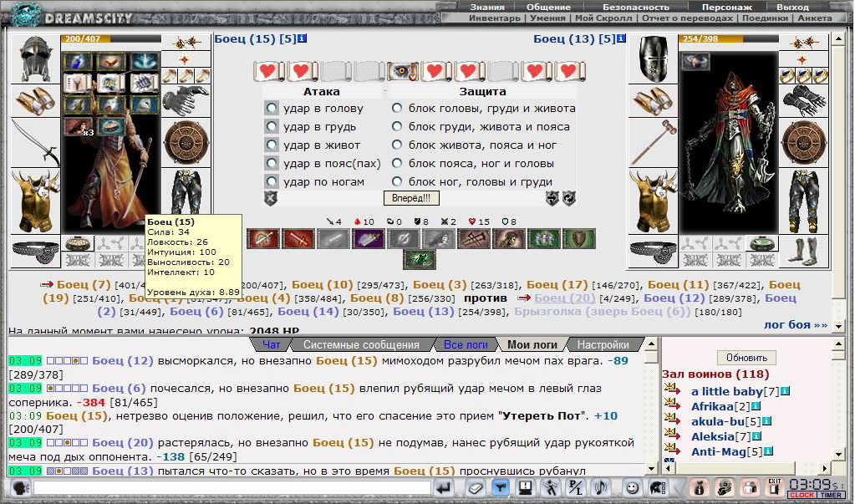Image resolution: width=855 pixels, height=504 pixels.
Task: Click the chat log scrollbar down arrow
Action: (x=652, y=468)
